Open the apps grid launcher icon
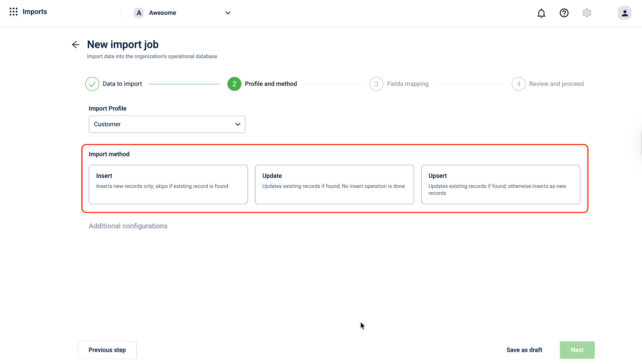Image resolution: width=642 pixels, height=364 pixels. coord(13,12)
